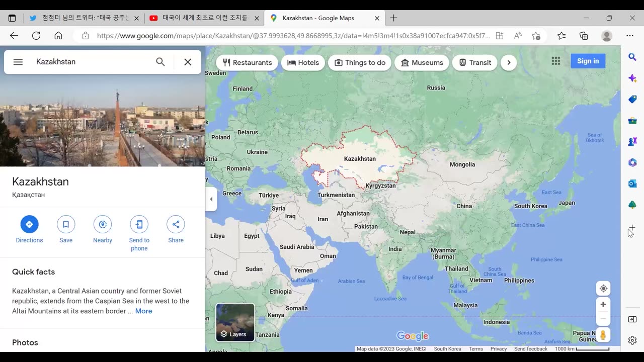This screenshot has height=362, width=644.
Task: Open the Google apps grid
Action: (x=556, y=61)
